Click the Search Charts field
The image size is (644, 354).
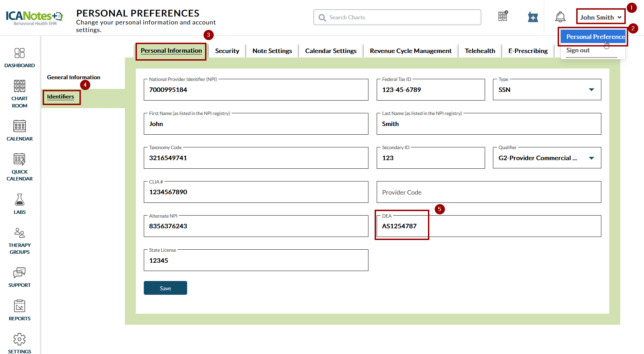[397, 17]
